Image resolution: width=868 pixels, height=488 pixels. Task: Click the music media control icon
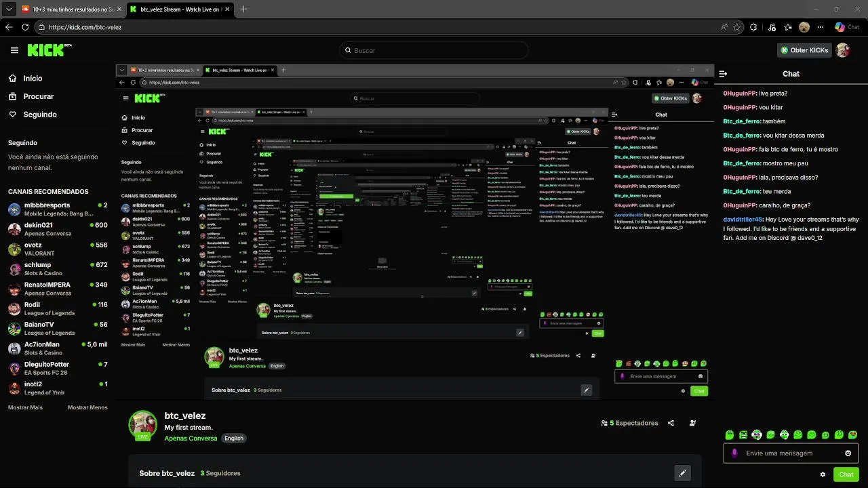tap(772, 27)
